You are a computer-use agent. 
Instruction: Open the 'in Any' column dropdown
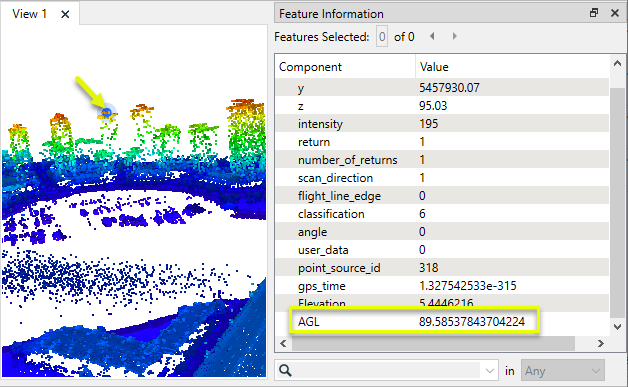point(562,371)
